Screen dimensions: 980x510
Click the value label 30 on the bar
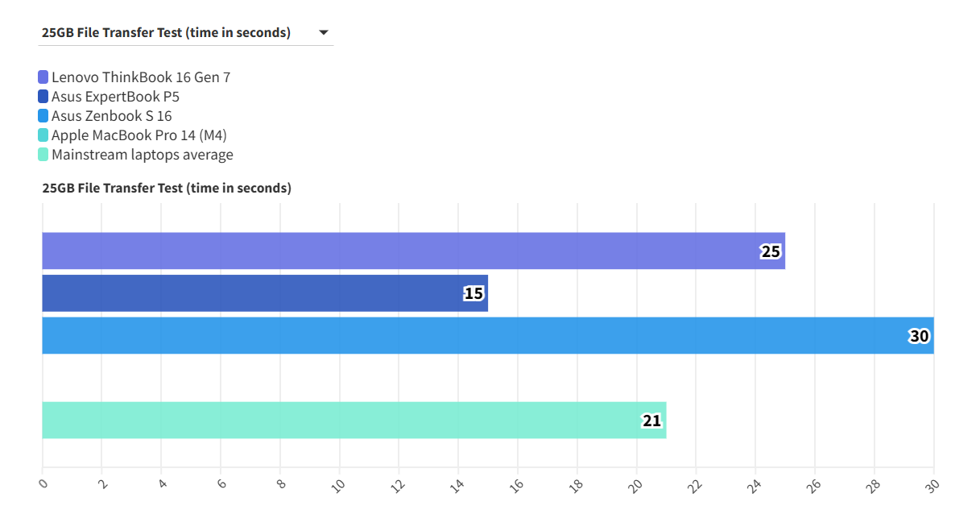[x=919, y=336]
